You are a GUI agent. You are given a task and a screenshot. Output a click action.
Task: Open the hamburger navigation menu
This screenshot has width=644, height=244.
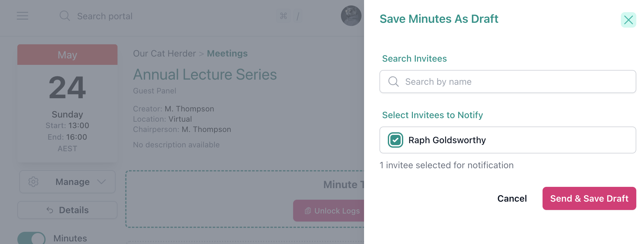[22, 16]
